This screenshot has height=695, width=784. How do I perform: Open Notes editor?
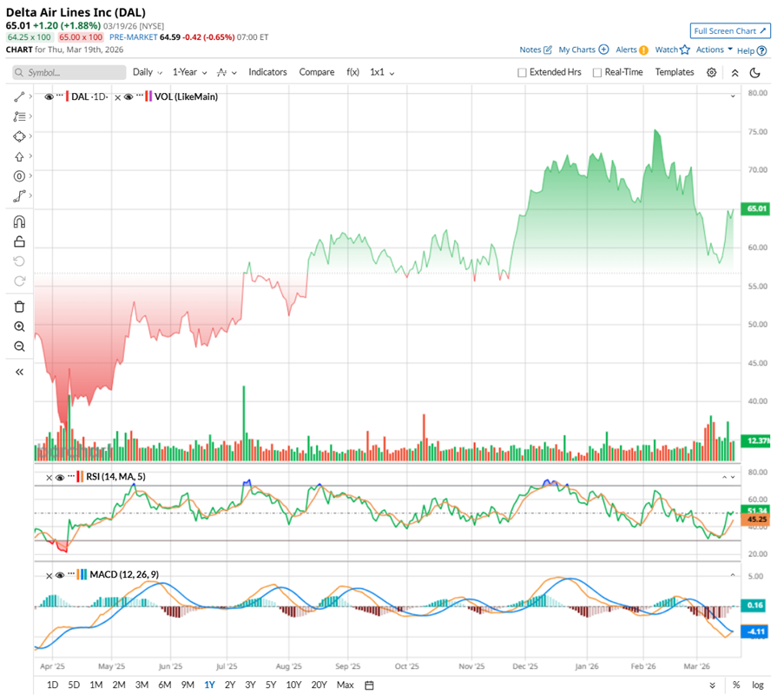pyautogui.click(x=536, y=50)
